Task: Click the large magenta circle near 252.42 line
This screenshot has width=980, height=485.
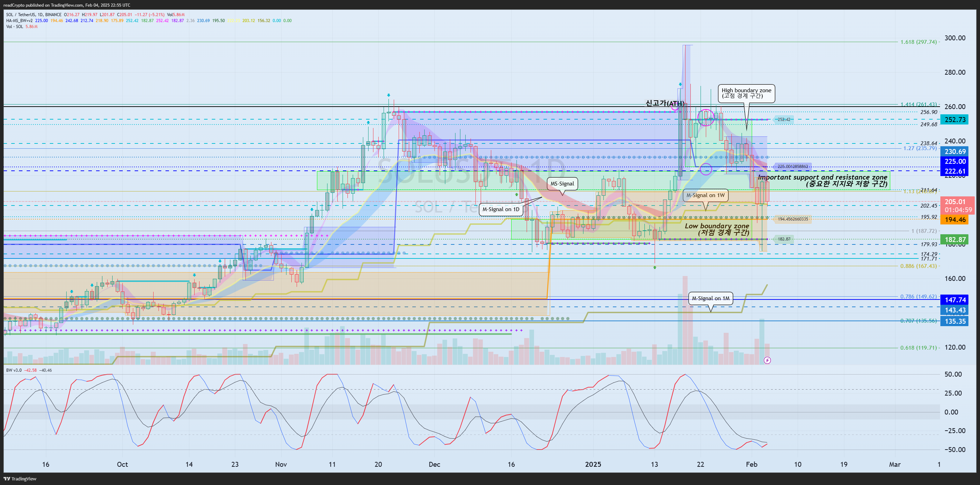Action: pos(706,117)
